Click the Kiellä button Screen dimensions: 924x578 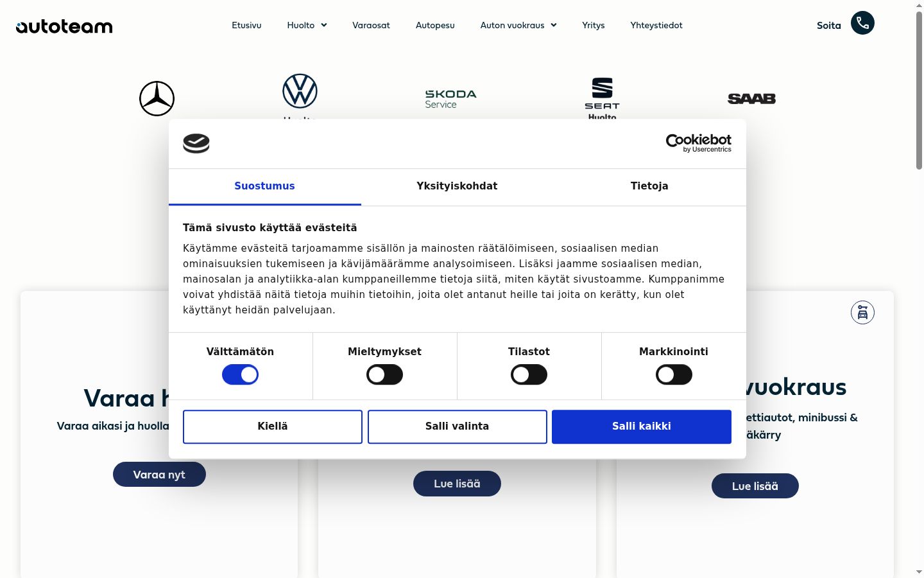click(x=273, y=426)
